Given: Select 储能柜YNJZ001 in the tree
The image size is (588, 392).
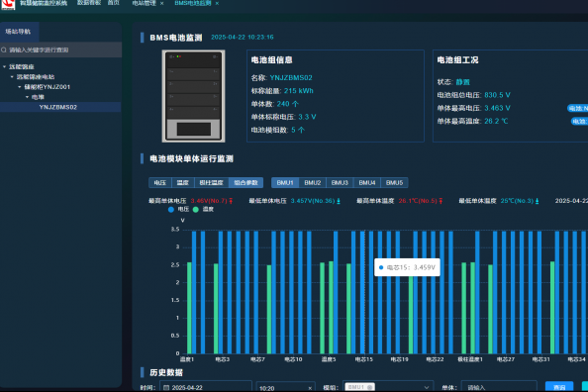Looking at the screenshot, I should tap(48, 87).
